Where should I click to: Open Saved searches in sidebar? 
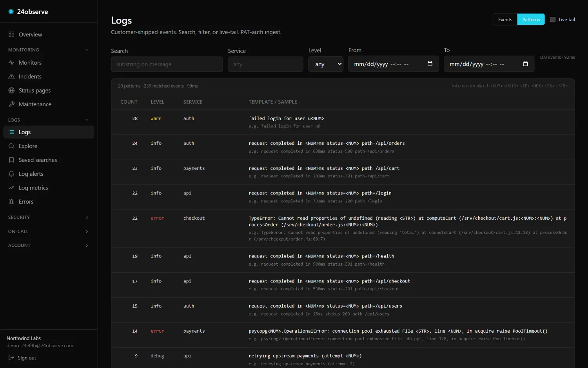coord(49,160)
